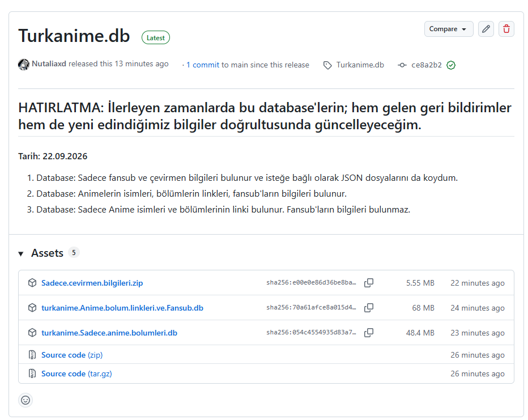The height and width of the screenshot is (420, 528).
Task: Copy sha256 of turkanime.Sadece.anime.bolumleri.db
Action: point(369,333)
